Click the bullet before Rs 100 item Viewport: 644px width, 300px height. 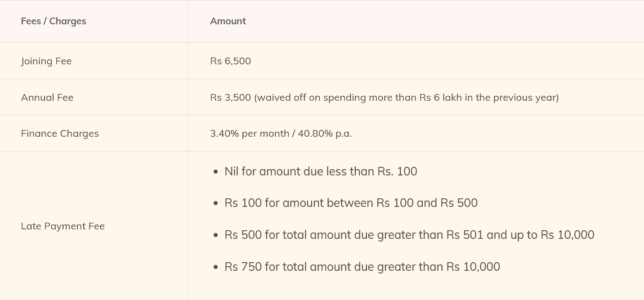pos(216,203)
